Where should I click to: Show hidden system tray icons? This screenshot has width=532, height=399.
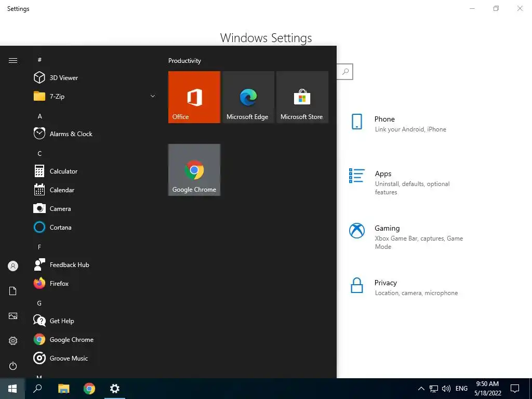[421, 389]
